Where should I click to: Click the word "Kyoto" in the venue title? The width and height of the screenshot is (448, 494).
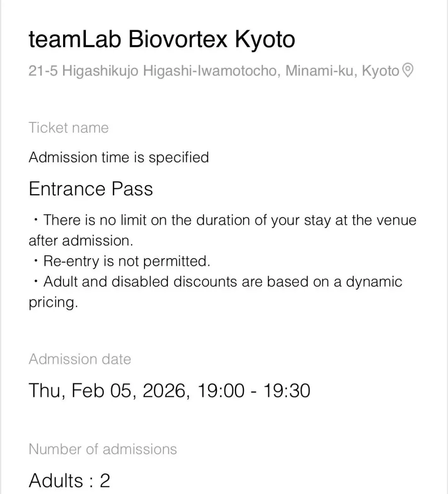coord(265,39)
